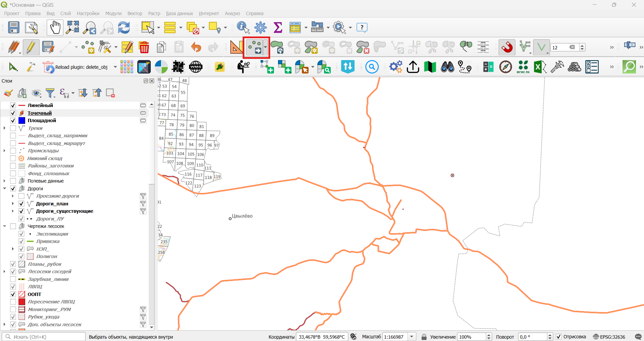644x341 pixels.
Task: Open the Вектор menu
Action: (x=135, y=13)
